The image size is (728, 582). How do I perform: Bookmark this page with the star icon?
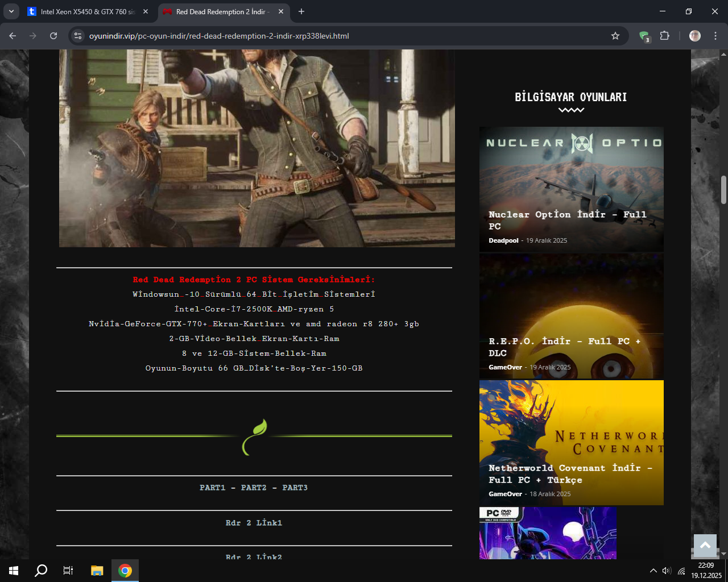tap(615, 36)
